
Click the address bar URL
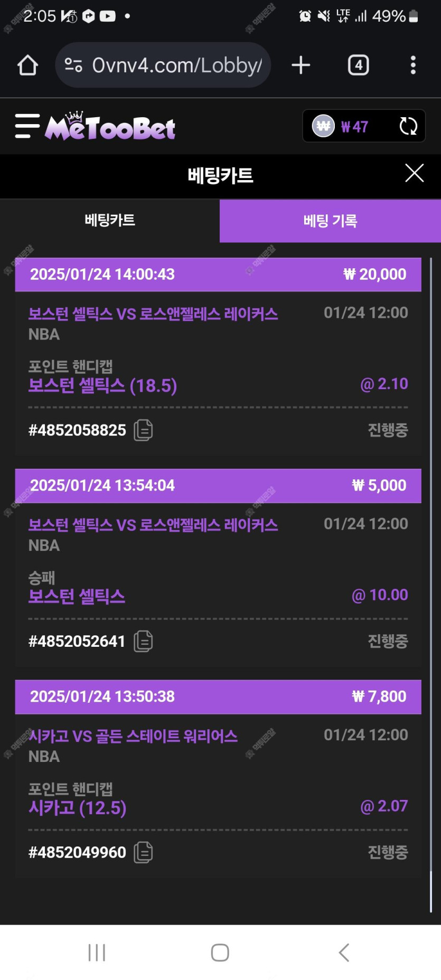tap(176, 65)
